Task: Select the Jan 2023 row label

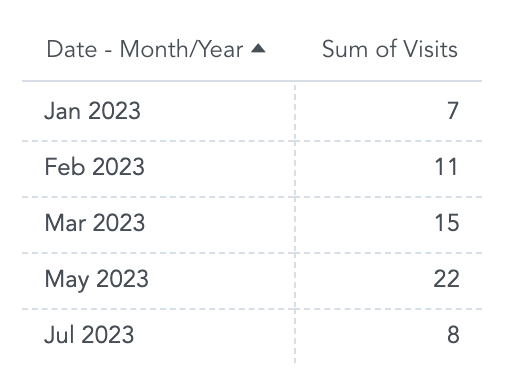Action: tap(92, 111)
